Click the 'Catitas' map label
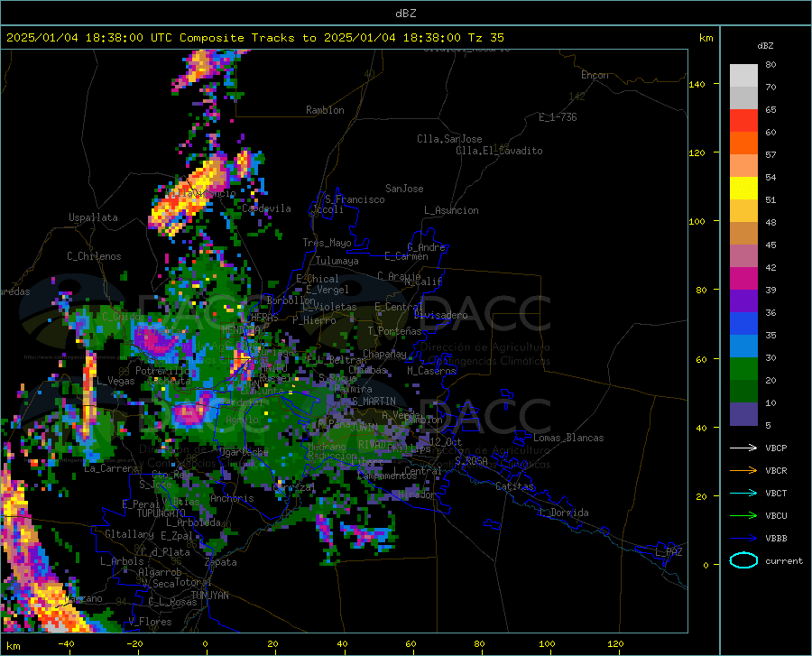Image resolution: width=812 pixels, height=656 pixels. 514,486
